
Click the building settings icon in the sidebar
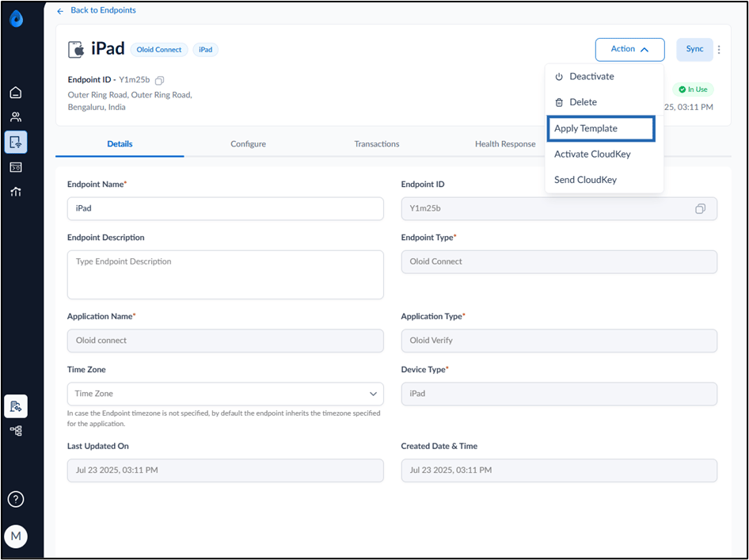tap(16, 406)
